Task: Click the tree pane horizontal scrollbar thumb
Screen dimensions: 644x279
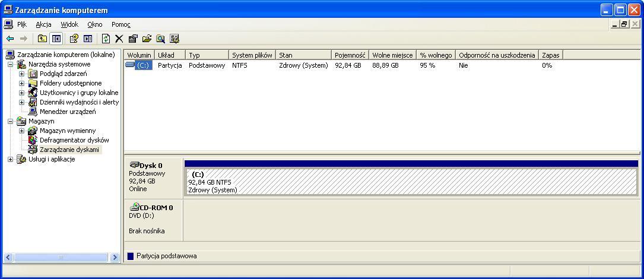Action: [x=61, y=258]
